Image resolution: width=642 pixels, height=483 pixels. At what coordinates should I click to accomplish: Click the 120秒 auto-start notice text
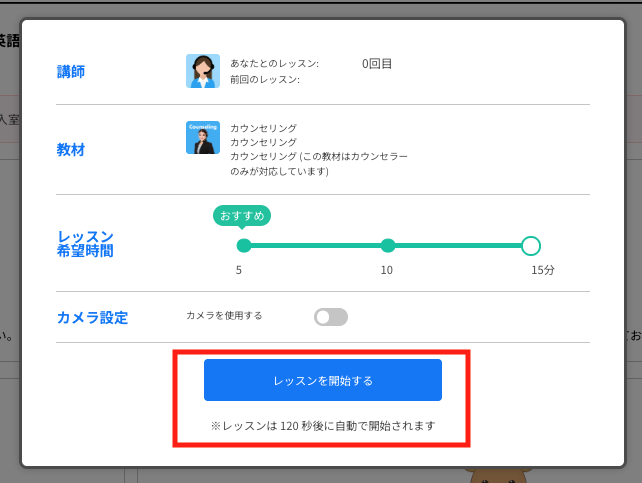323,425
